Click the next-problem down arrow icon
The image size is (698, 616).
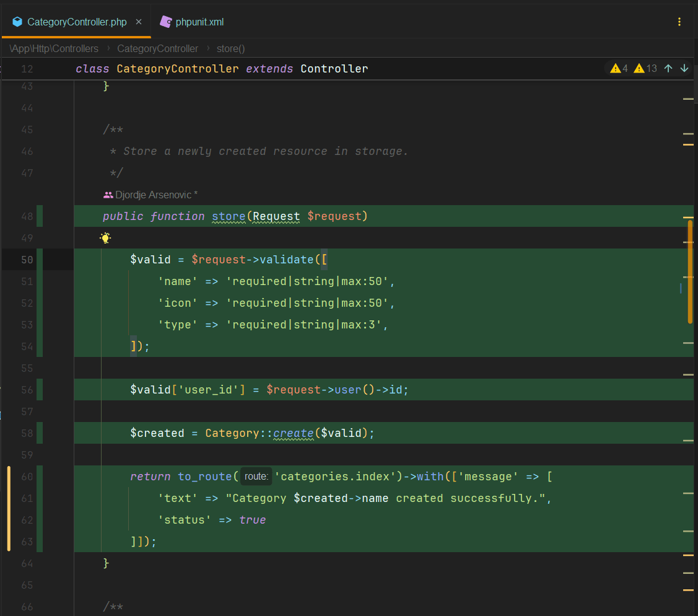point(684,68)
